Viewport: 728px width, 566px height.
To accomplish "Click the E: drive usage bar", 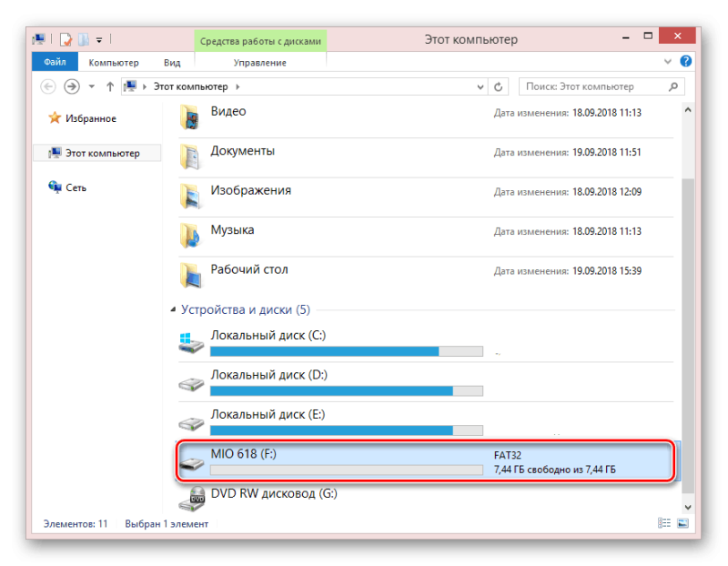I will click(347, 430).
